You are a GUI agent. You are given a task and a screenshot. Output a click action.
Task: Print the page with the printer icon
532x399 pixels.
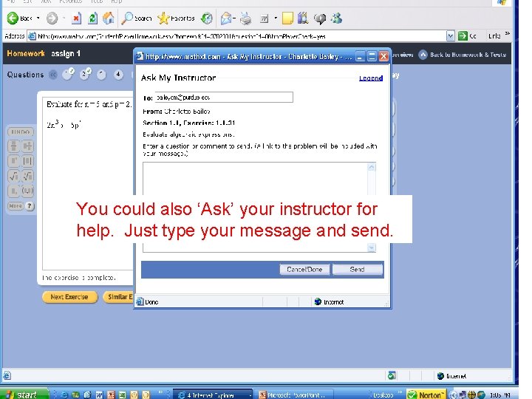(246, 18)
